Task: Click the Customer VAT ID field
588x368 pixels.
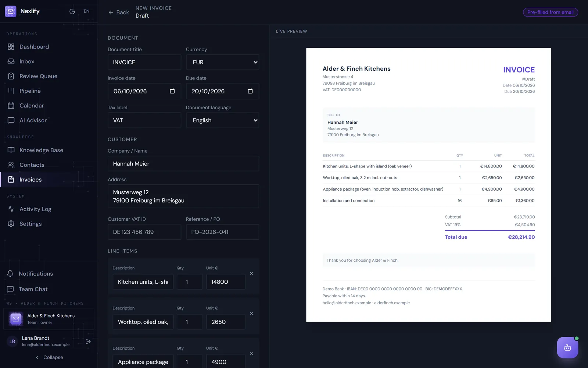Action: (x=144, y=232)
